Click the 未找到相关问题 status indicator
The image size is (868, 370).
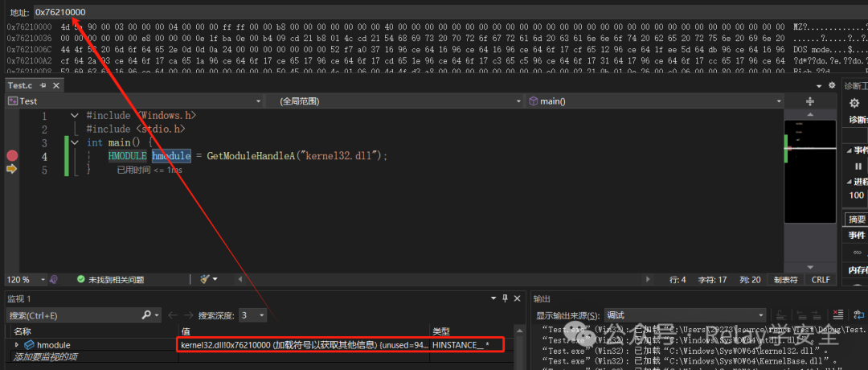coord(109,280)
